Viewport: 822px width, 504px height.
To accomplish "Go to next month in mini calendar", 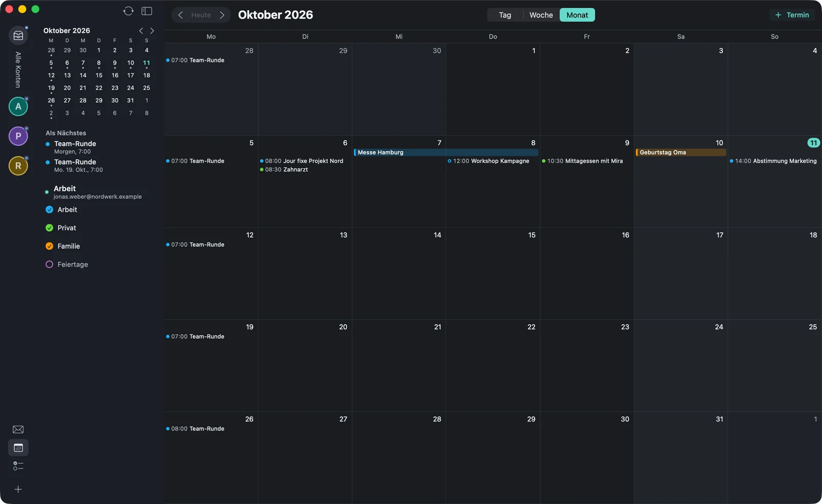I will click(x=152, y=31).
